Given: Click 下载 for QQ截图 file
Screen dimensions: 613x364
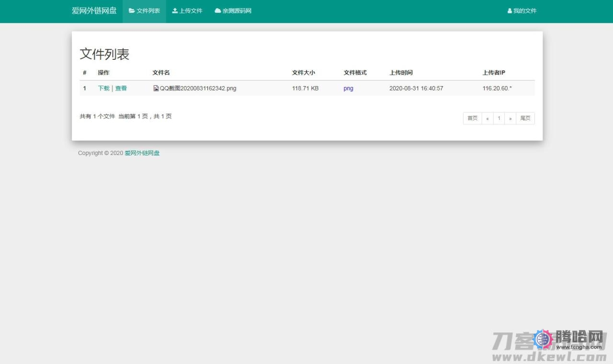Looking at the screenshot, I should coord(103,88).
